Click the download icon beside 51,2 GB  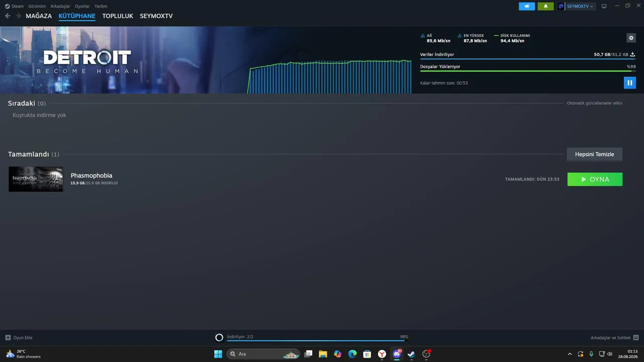[x=632, y=54]
